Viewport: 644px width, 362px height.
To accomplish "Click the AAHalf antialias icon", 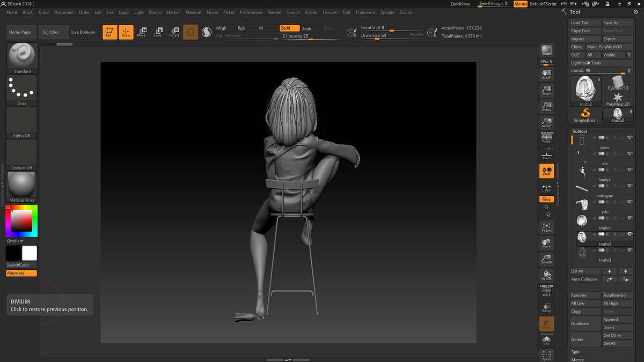I will (x=546, y=123).
